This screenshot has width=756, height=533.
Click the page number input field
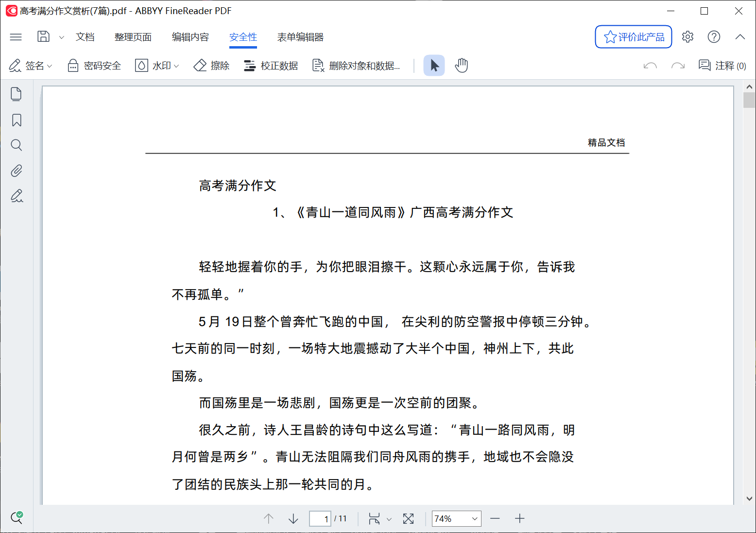pyautogui.click(x=320, y=518)
